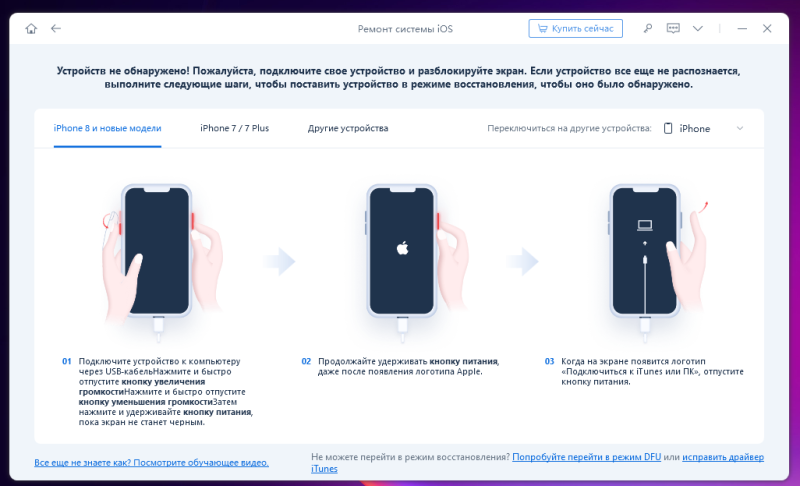Switch to iPhone 8 и новые модели tab
The width and height of the screenshot is (800, 486).
(107, 129)
